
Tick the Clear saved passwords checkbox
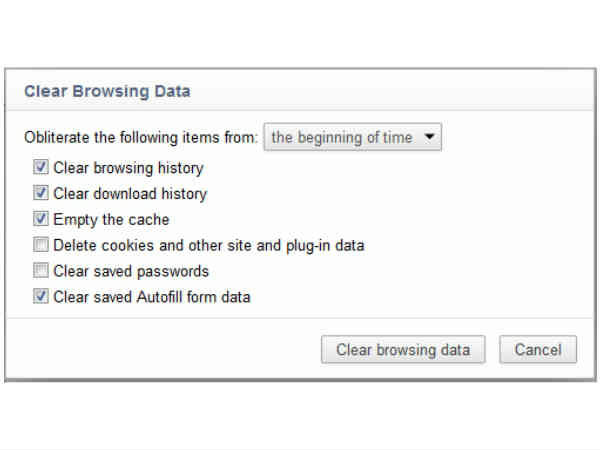[41, 271]
